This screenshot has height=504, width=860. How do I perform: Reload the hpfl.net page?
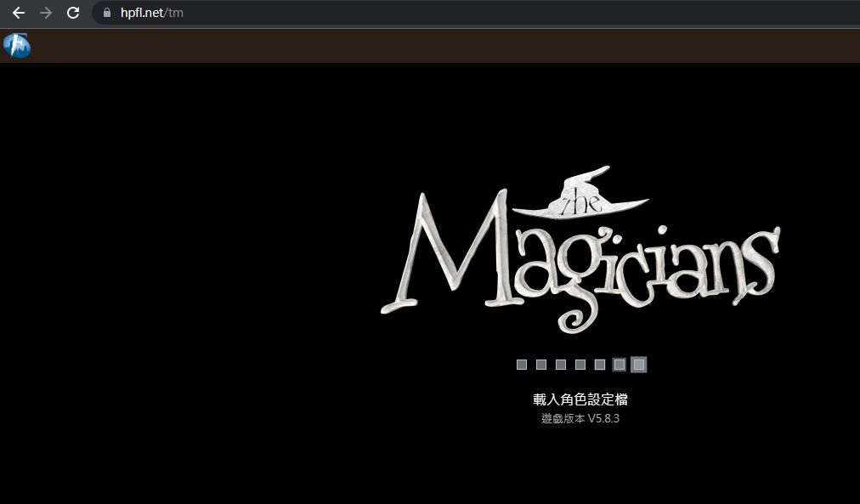click(73, 13)
